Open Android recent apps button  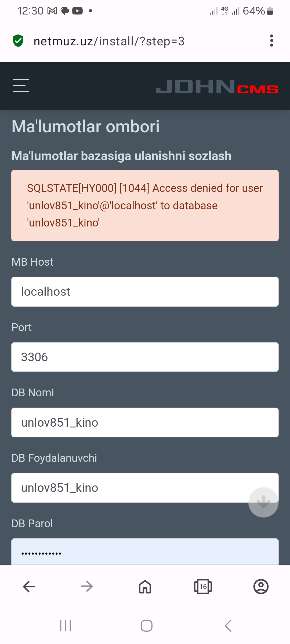[x=66, y=626]
